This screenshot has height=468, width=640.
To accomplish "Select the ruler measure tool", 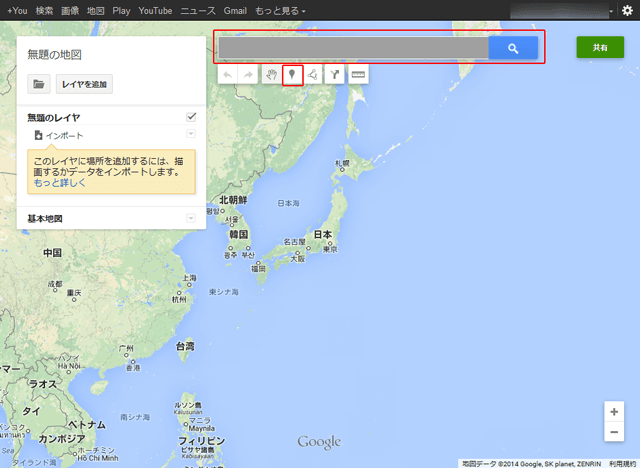I will (x=358, y=74).
